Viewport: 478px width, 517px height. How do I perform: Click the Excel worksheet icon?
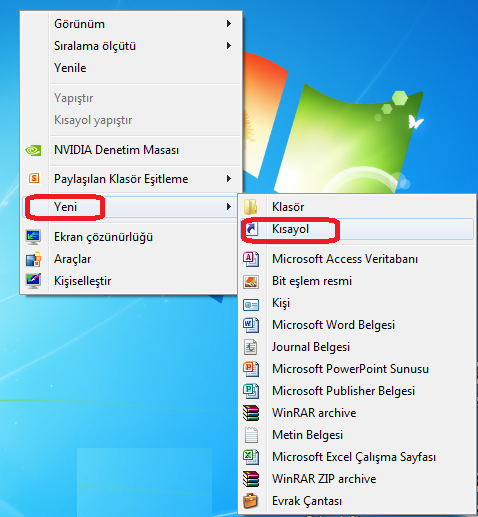251,457
